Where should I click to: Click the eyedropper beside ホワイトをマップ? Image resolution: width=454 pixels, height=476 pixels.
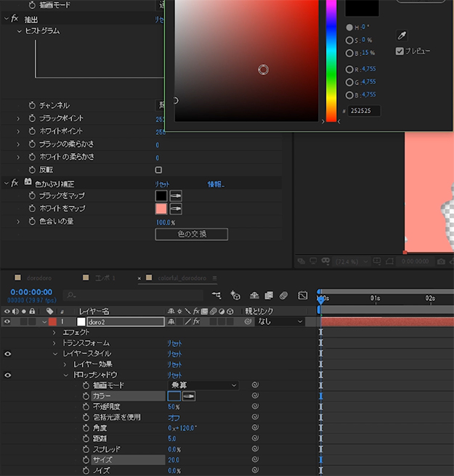point(176,209)
